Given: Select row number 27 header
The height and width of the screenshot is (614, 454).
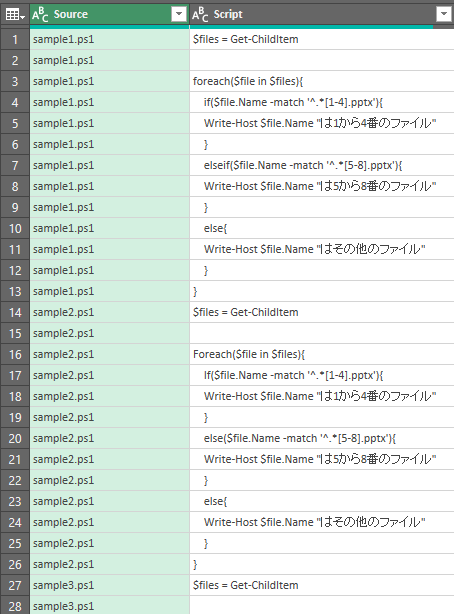Looking at the screenshot, I should point(15,585).
